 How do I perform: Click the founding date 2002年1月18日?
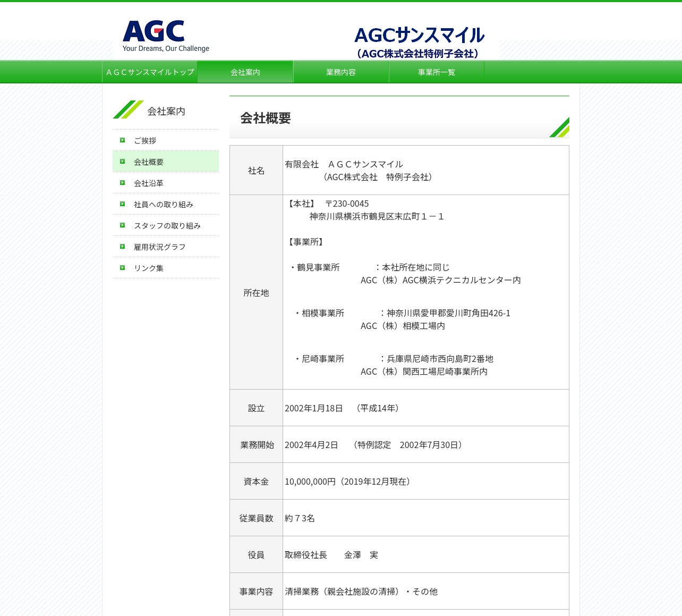coord(314,408)
